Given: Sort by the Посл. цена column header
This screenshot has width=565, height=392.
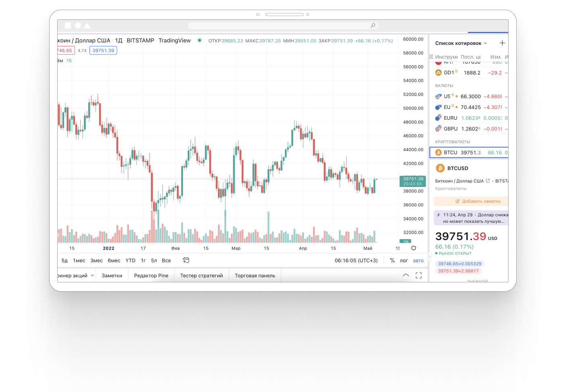Looking at the screenshot, I should (471, 57).
